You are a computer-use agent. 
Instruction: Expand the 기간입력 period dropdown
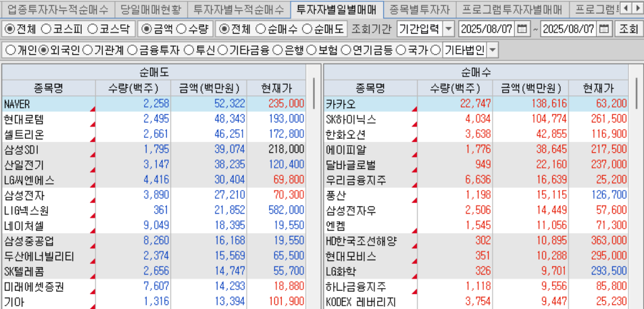[x=449, y=29]
